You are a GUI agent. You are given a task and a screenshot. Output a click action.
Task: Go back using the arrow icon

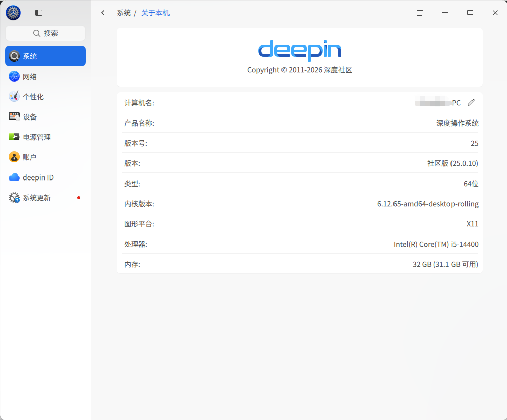(x=103, y=13)
